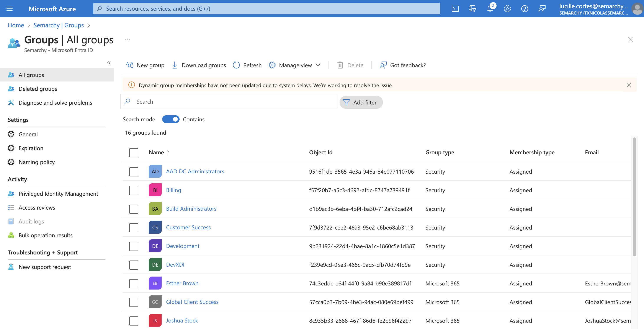The width and height of the screenshot is (644, 329).
Task: Click the Delete icon
Action: [x=340, y=65]
